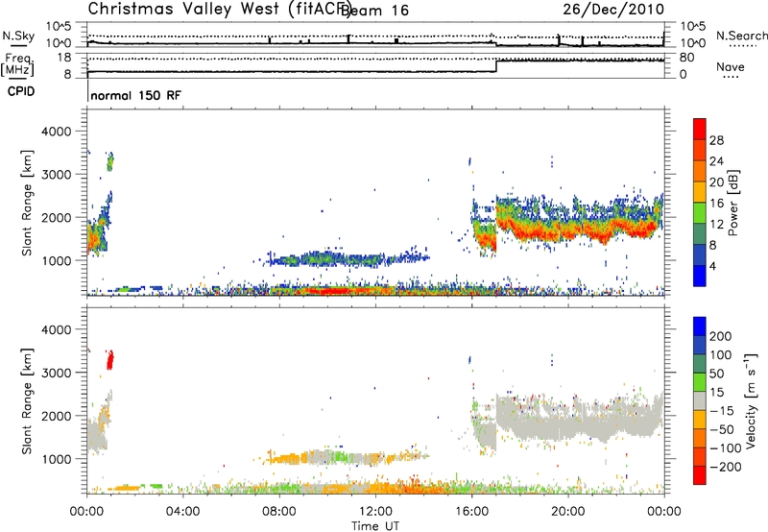Click the 'Time UT' axis label
Screen dimensions: 768x532
375,526
